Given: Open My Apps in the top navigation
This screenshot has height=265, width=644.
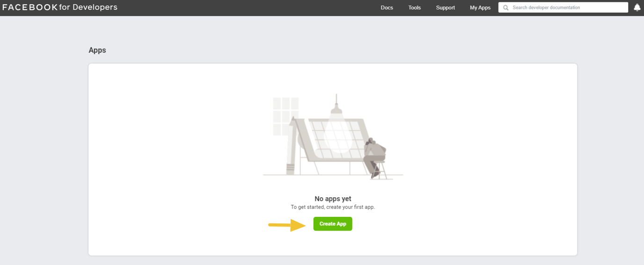Looking at the screenshot, I should tap(480, 8).
